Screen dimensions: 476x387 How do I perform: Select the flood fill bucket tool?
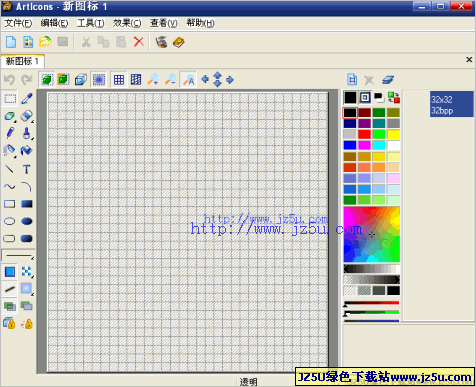coord(27,151)
